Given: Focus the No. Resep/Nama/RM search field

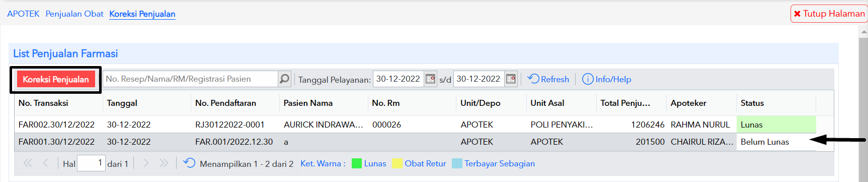Looking at the screenshot, I should point(191,79).
